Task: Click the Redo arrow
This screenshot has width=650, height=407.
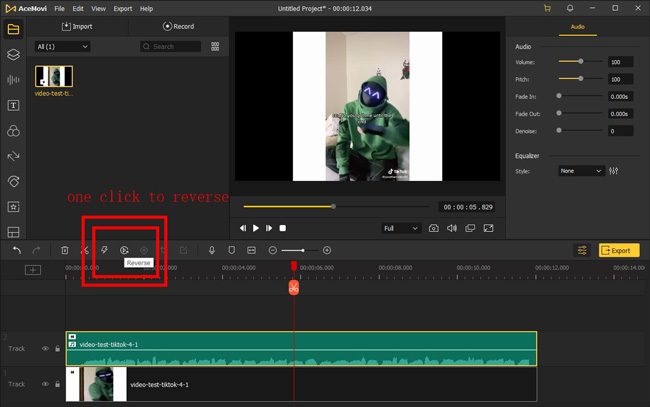Action: 36,250
